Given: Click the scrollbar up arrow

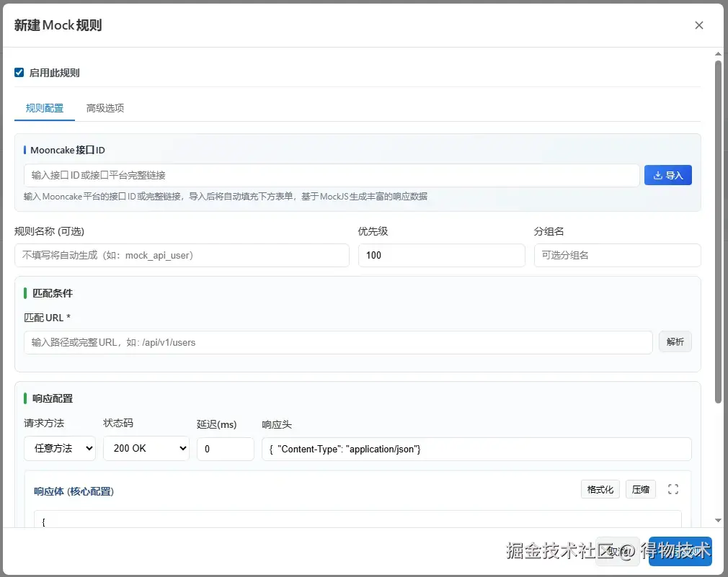Looking at the screenshot, I should pos(718,54).
